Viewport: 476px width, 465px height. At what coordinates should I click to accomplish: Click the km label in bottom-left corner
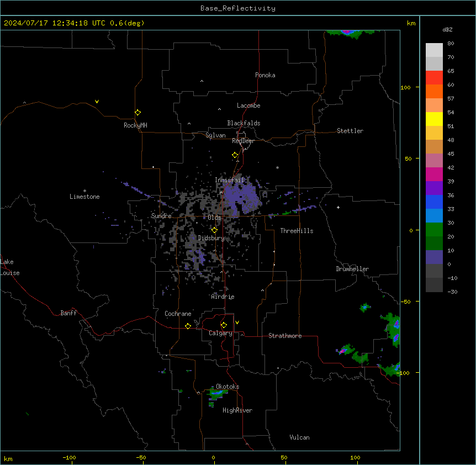coord(8,458)
